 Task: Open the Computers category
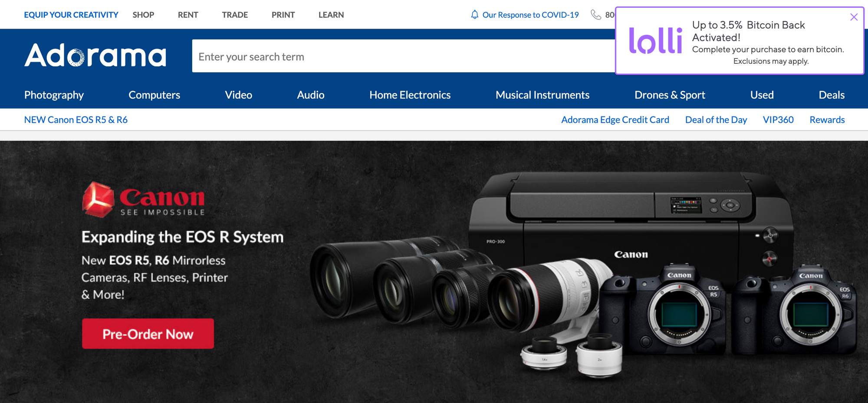[x=154, y=95]
